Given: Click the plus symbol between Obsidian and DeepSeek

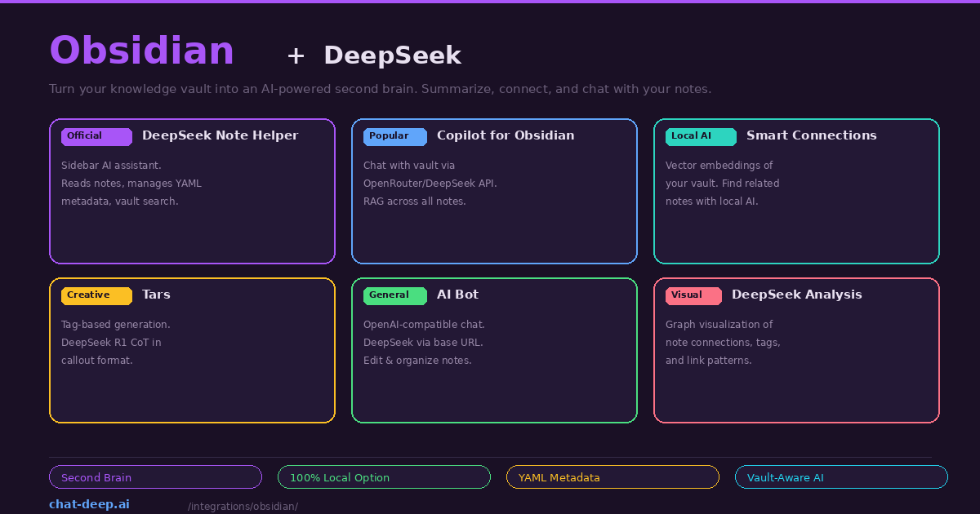Looking at the screenshot, I should click(x=295, y=55).
